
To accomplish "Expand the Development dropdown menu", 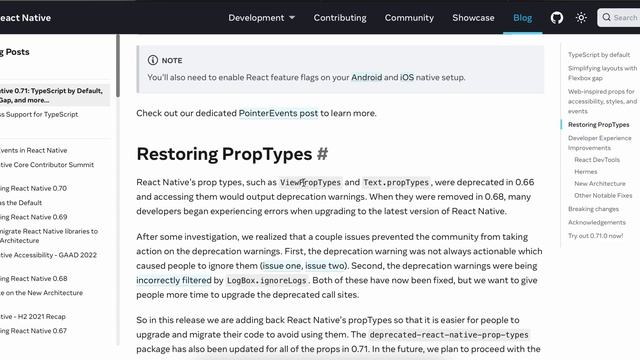I will tap(262, 18).
